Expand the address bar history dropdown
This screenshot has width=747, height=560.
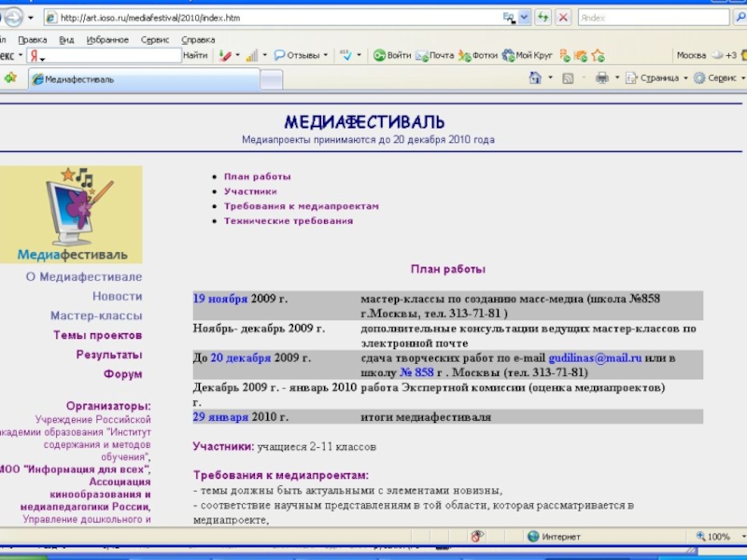tap(525, 17)
